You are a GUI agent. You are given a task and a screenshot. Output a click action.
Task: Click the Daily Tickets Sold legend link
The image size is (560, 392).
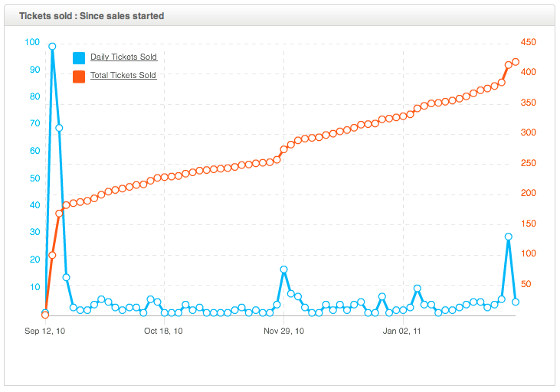coord(123,57)
